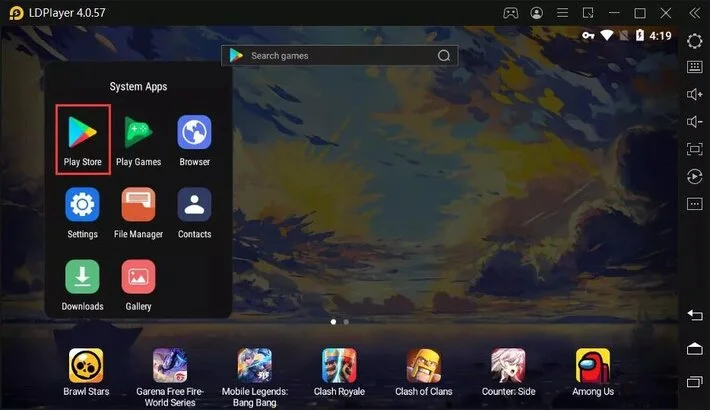This screenshot has height=410, width=710.
Task: Decrease volume using sidebar speaker minus
Action: click(695, 121)
